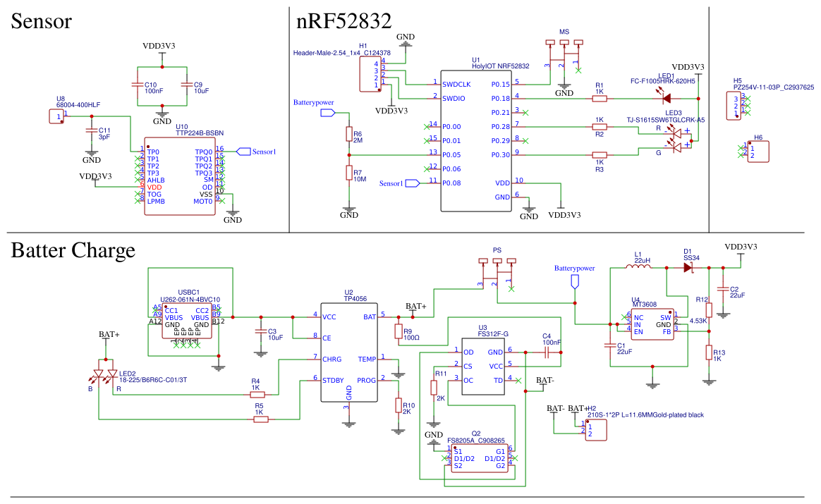Click the HolyIOT NRF52832 module U1

[476, 141]
